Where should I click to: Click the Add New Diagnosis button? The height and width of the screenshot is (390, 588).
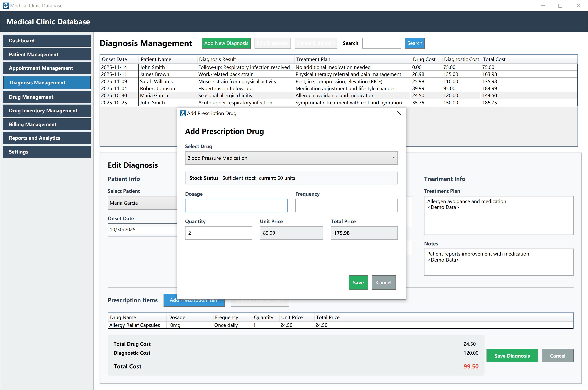pos(226,43)
